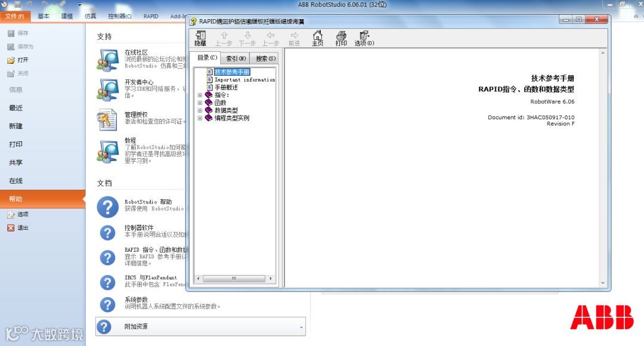Open the 管理授权 license item
Image resolution: width=644 pixels, height=346 pixels.
click(x=141, y=119)
